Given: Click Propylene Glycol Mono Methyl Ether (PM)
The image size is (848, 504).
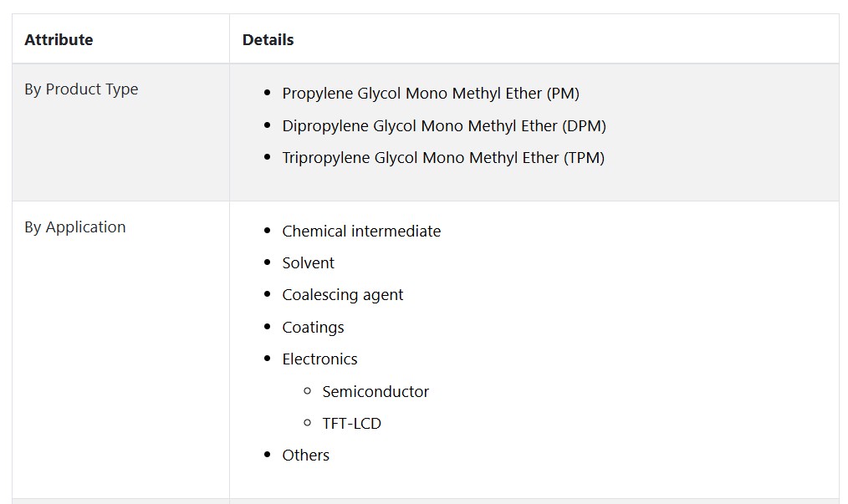Looking at the screenshot, I should (x=431, y=94).
